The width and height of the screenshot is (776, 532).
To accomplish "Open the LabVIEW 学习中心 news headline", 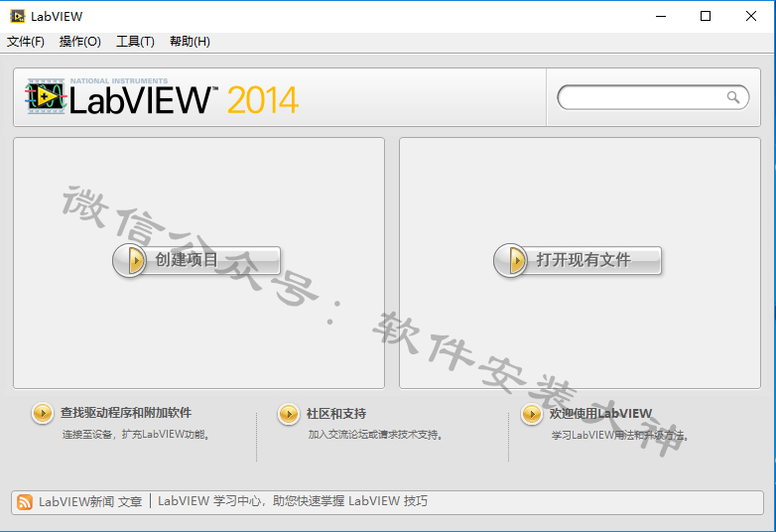I will [x=293, y=501].
